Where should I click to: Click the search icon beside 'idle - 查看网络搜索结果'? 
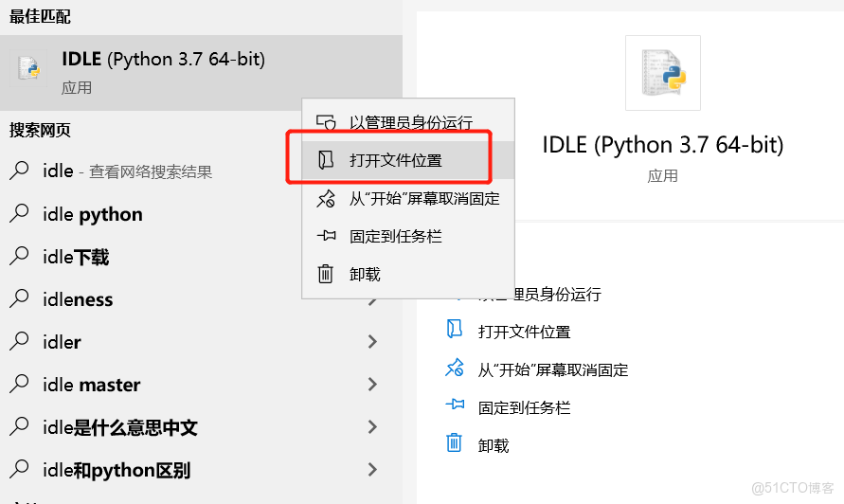19,171
